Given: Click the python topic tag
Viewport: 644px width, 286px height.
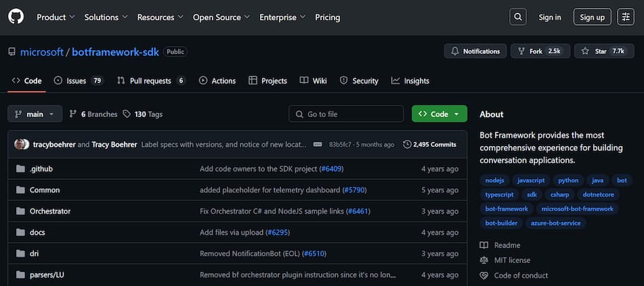Looking at the screenshot, I should tap(568, 181).
